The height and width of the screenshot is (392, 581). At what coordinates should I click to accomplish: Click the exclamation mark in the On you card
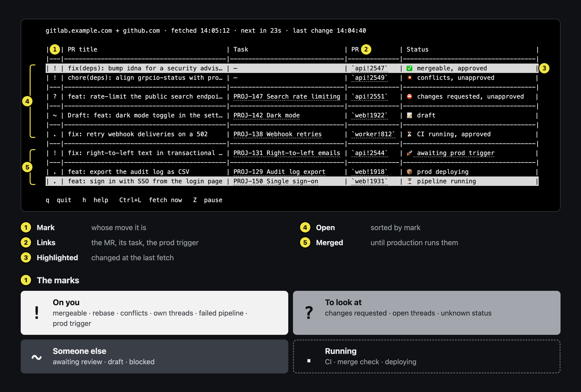[x=37, y=313]
